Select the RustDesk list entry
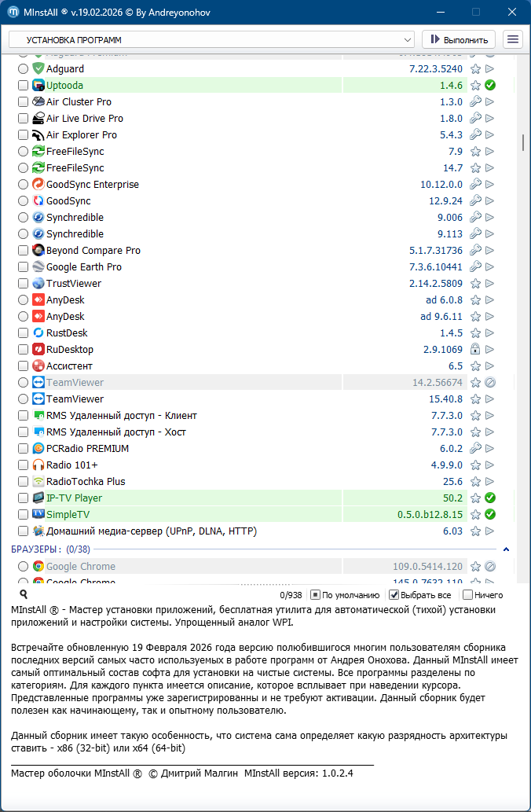The width and height of the screenshot is (531, 812). coord(67,333)
